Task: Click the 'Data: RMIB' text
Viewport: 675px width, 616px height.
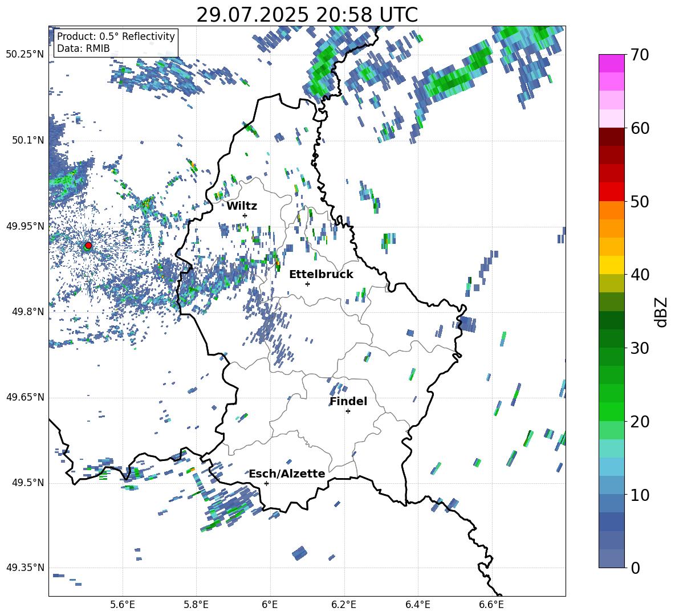Action: 83,48
